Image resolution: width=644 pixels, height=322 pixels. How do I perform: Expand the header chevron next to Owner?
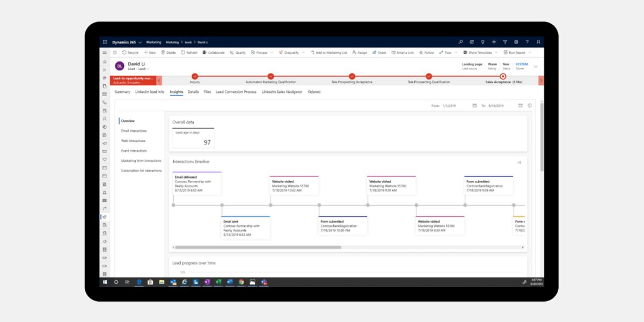(x=535, y=67)
